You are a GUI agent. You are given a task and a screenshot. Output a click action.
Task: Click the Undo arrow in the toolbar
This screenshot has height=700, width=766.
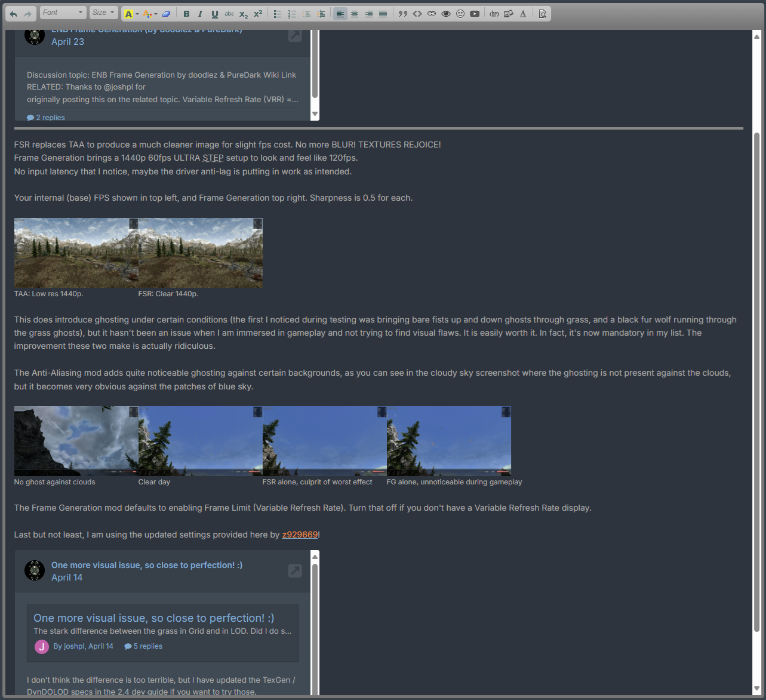pos(13,14)
